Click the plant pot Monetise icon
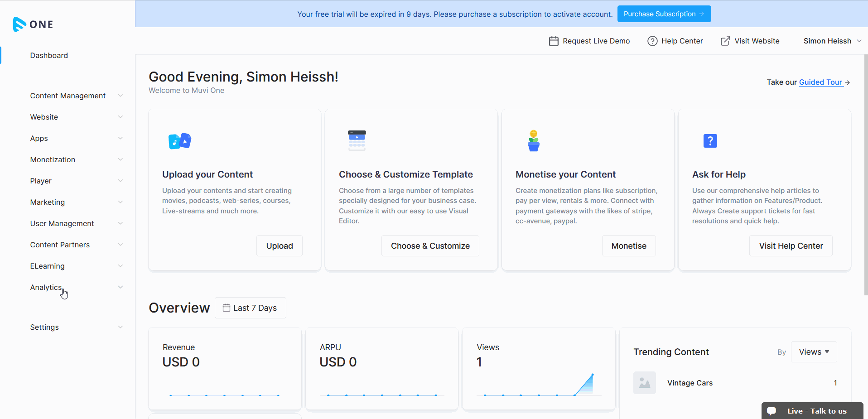The image size is (868, 419). (x=534, y=140)
